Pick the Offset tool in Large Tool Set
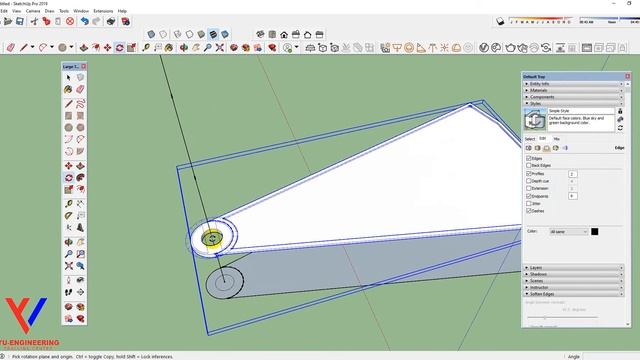Viewport: 640px width, 360px height. 80,189
